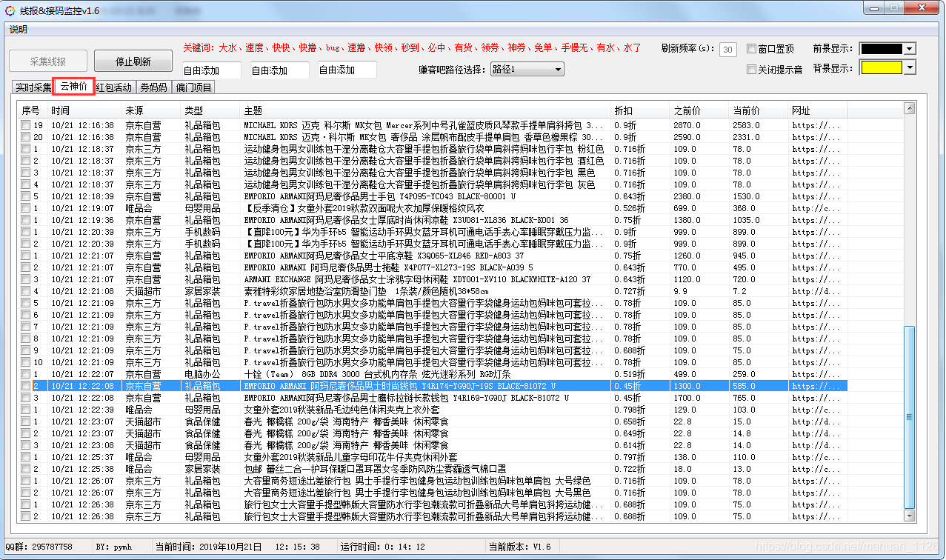Viewport: 946px width, 560px height.
Task: Click the 来源 column header
Action: (153, 110)
